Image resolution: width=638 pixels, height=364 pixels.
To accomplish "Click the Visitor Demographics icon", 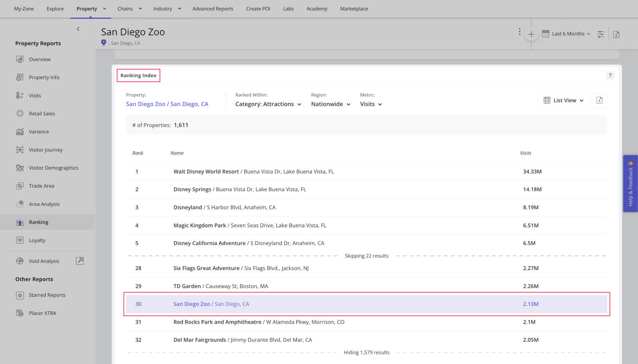I will click(20, 168).
